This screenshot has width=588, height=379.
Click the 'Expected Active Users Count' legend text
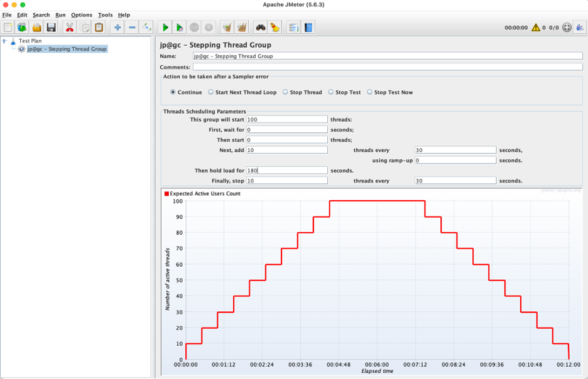point(205,194)
